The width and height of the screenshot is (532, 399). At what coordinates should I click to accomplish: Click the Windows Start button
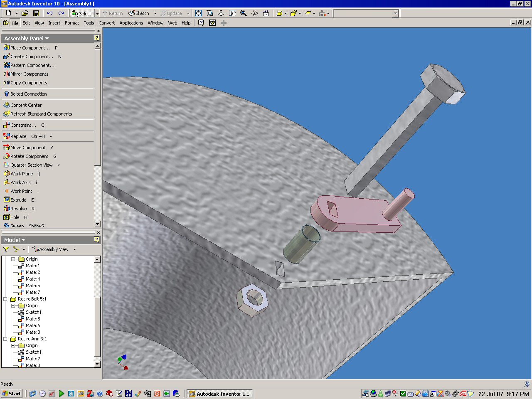pyautogui.click(x=12, y=394)
